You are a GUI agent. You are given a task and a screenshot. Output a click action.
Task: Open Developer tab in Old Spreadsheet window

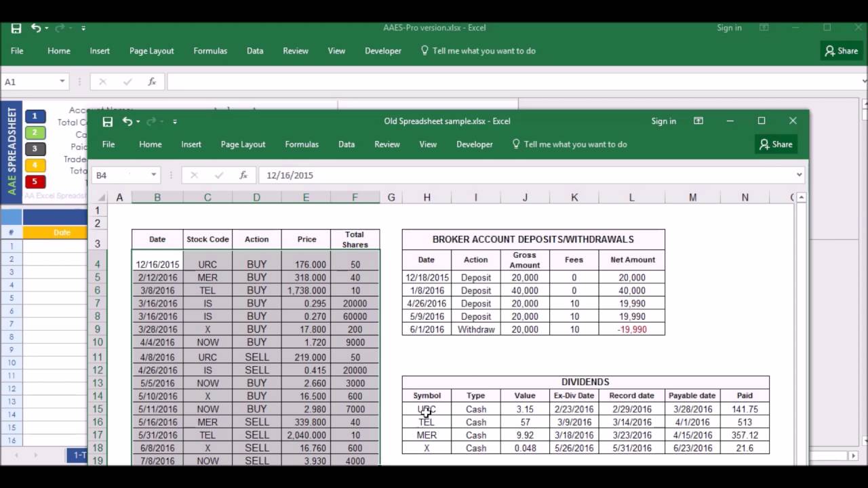coord(475,144)
